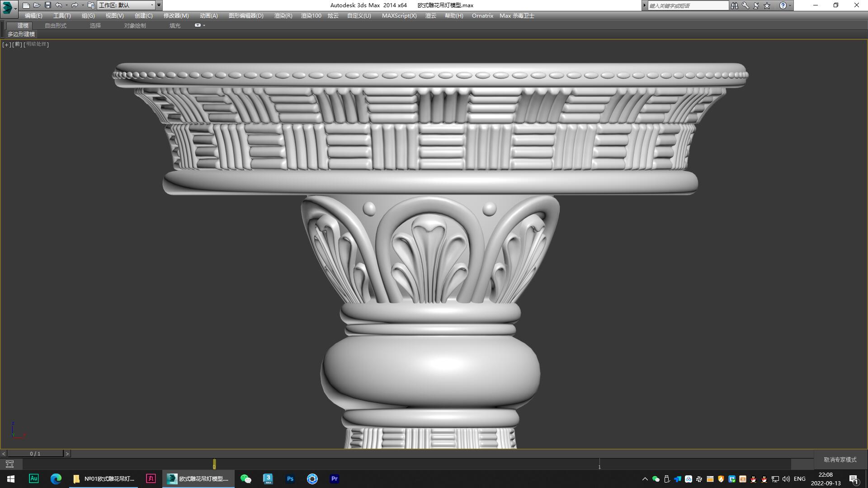
Task: Open the Help question-mark icon
Action: [783, 5]
